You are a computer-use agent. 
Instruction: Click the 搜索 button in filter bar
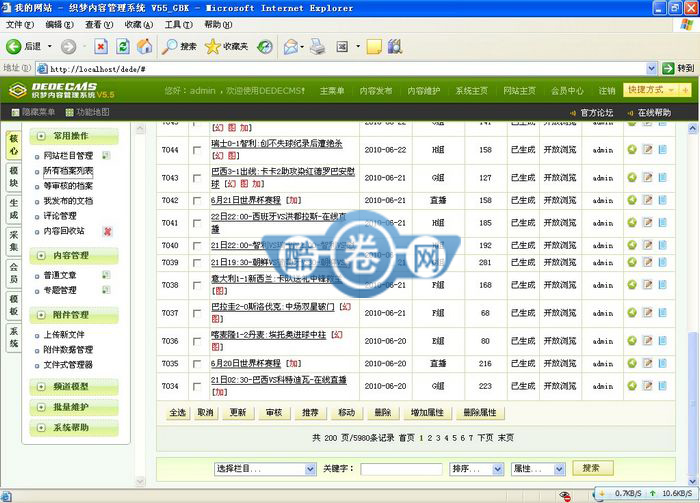[x=592, y=468]
